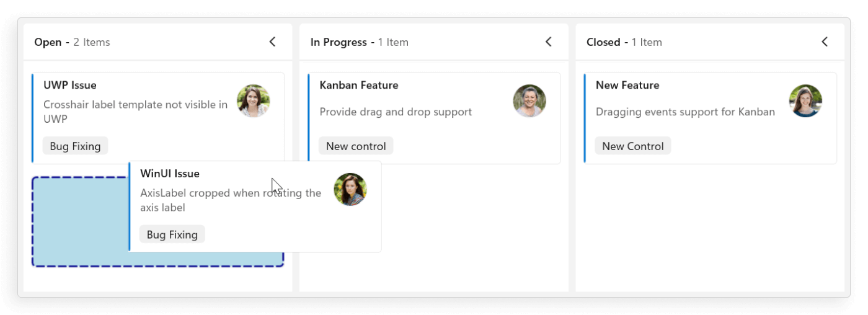Image resolution: width=868 pixels, height=315 pixels.
Task: Collapse the In Progress column chevron
Action: click(x=548, y=42)
